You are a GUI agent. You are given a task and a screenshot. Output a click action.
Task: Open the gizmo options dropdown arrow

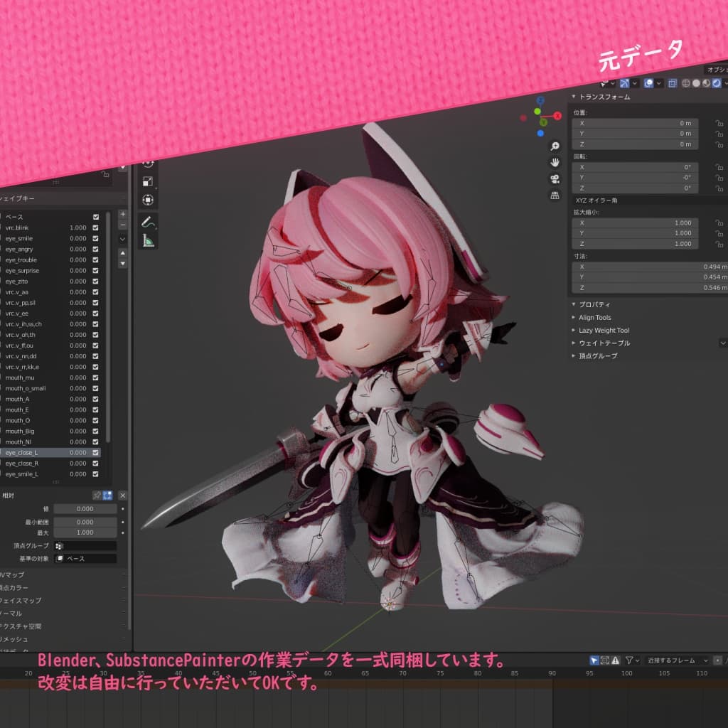point(635,83)
